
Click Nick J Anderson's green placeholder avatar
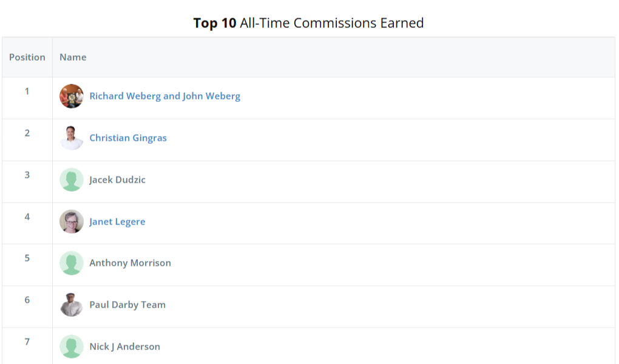72,347
